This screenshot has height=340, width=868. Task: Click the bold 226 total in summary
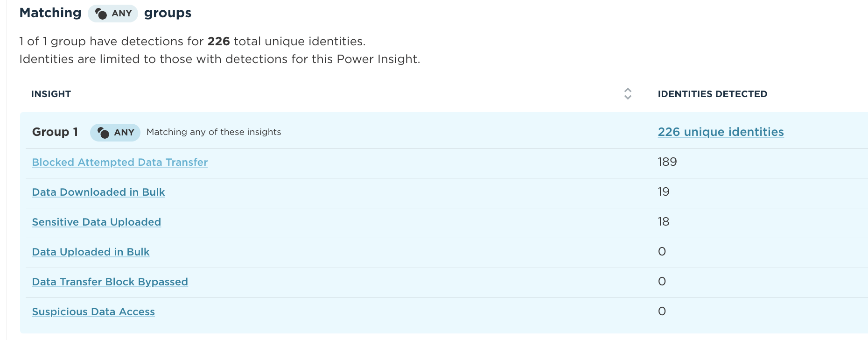(x=219, y=42)
